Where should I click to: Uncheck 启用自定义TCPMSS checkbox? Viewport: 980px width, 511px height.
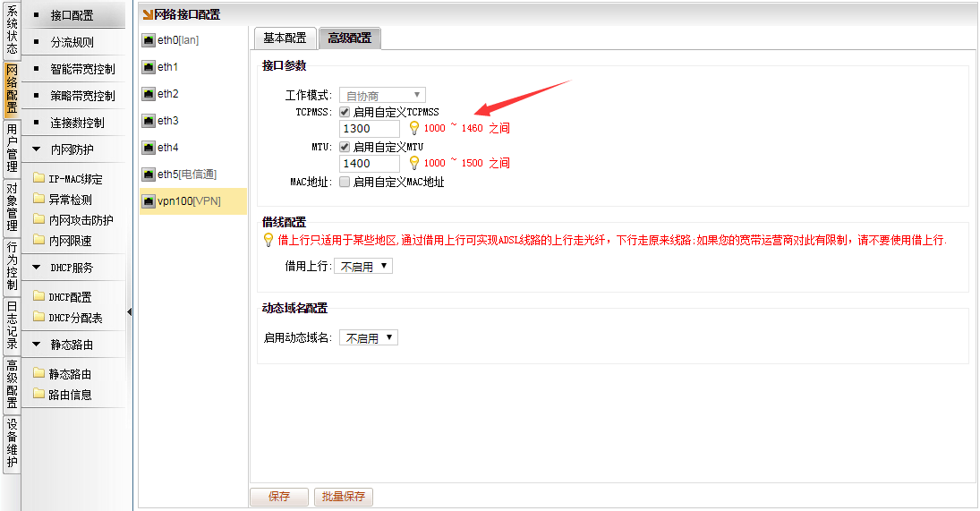click(x=345, y=112)
